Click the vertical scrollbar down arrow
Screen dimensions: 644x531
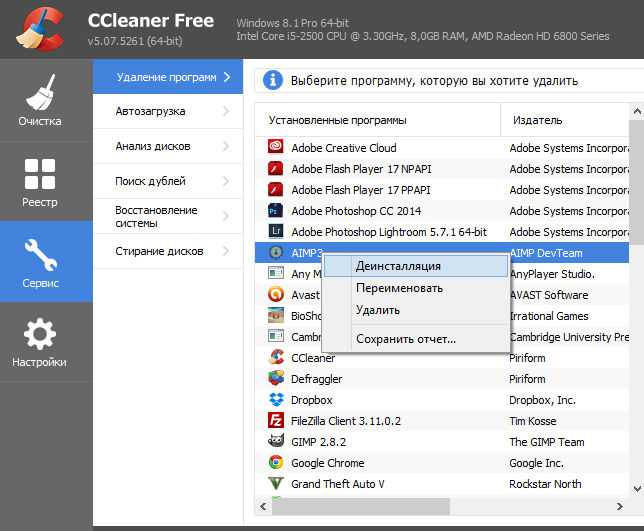click(637, 489)
